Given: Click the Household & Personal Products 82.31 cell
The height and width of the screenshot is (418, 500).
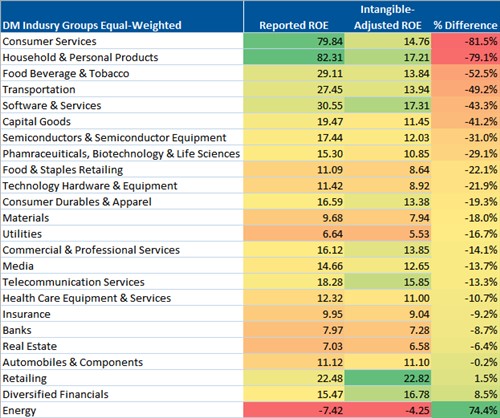Looking at the screenshot, I should pyautogui.click(x=294, y=57).
